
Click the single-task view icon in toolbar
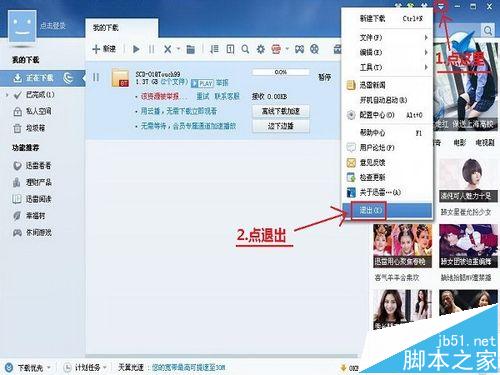pos(230,49)
